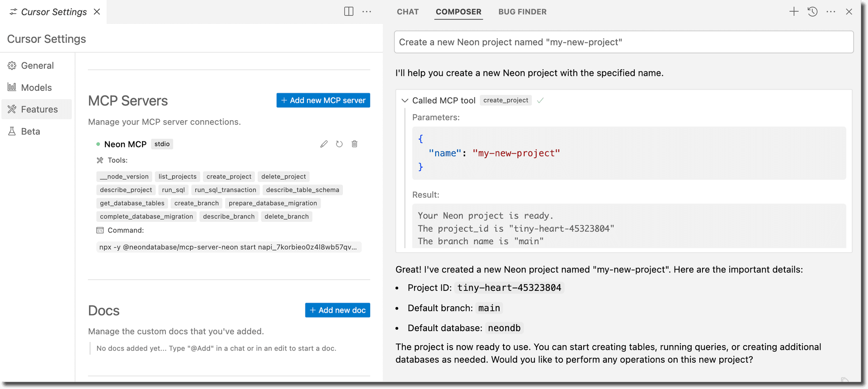Open the BUG FINDER tab
The width and height of the screenshot is (868, 389).
click(x=522, y=12)
